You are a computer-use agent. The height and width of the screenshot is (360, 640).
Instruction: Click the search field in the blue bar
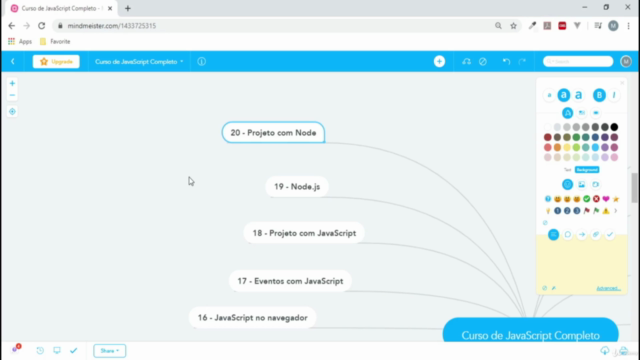pos(578,61)
